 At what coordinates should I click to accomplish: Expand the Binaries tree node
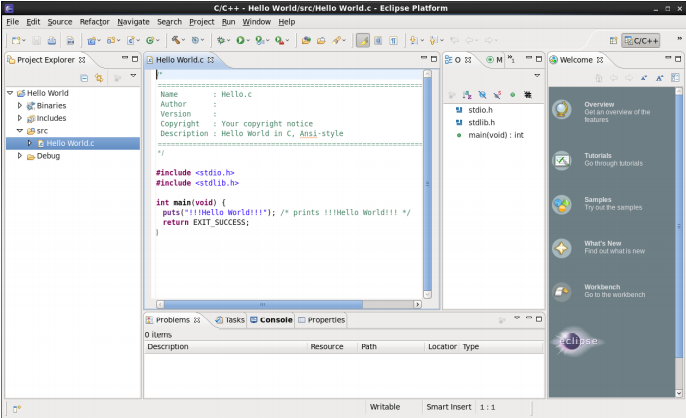[x=20, y=105]
